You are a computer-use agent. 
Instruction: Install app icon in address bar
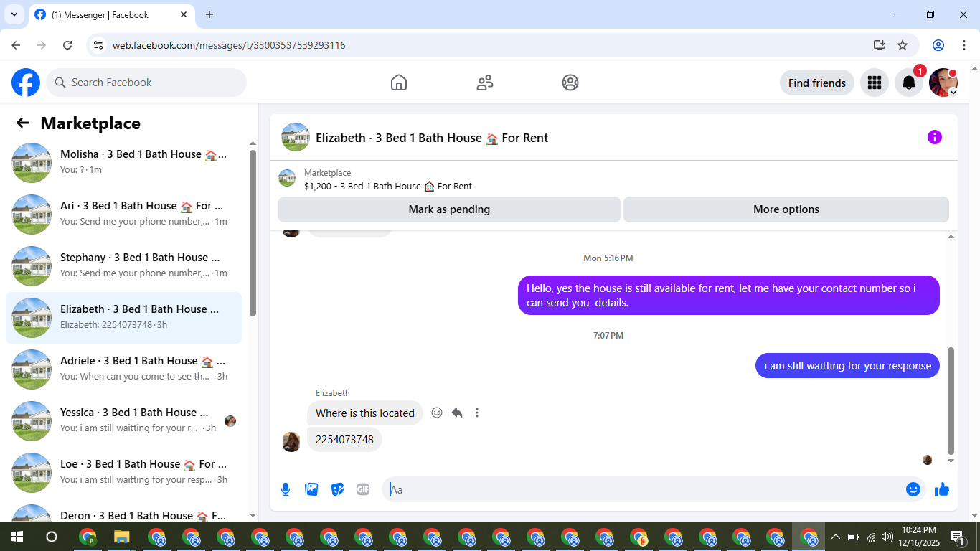point(880,45)
